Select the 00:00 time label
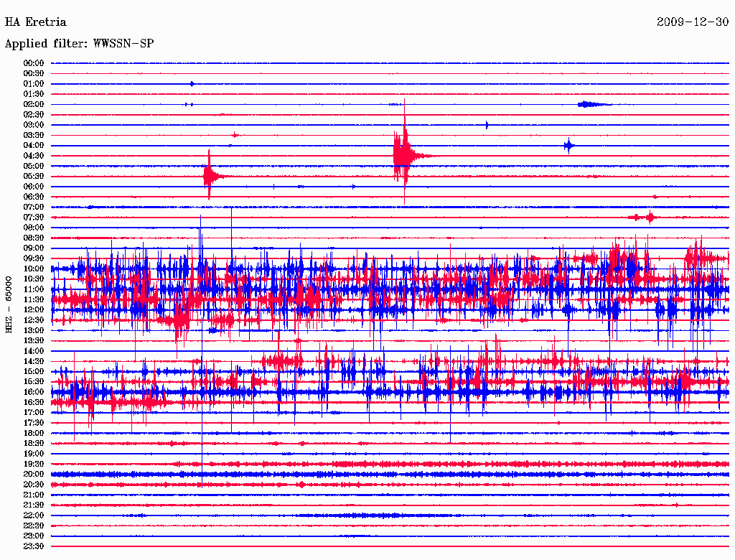735x560 pixels. 33,63
